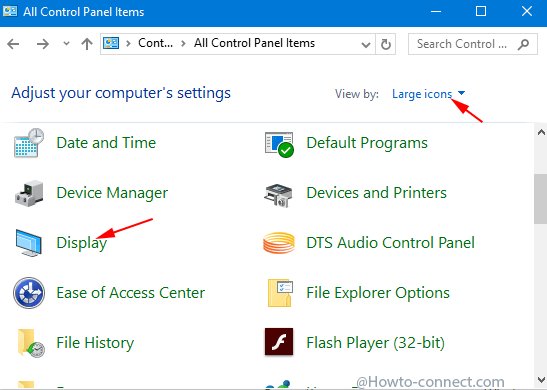Viewport: 547px width, 390px height.
Task: Click the File Explorer Options folder icon
Action: pos(280,293)
